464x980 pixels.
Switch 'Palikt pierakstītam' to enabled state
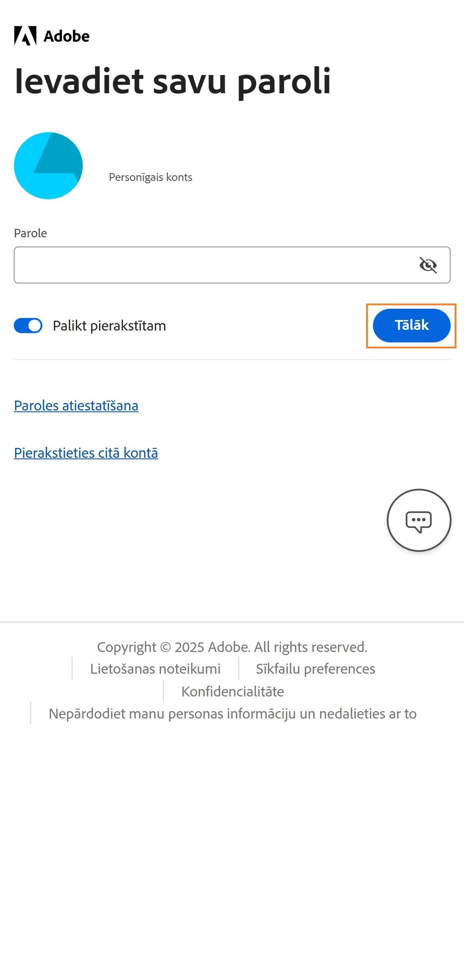27,326
